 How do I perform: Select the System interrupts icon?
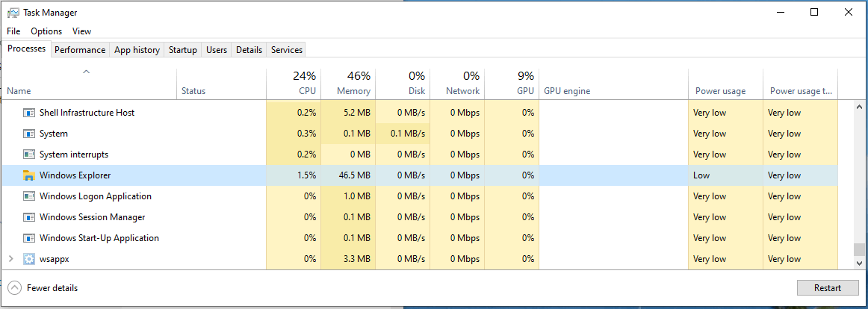29,154
